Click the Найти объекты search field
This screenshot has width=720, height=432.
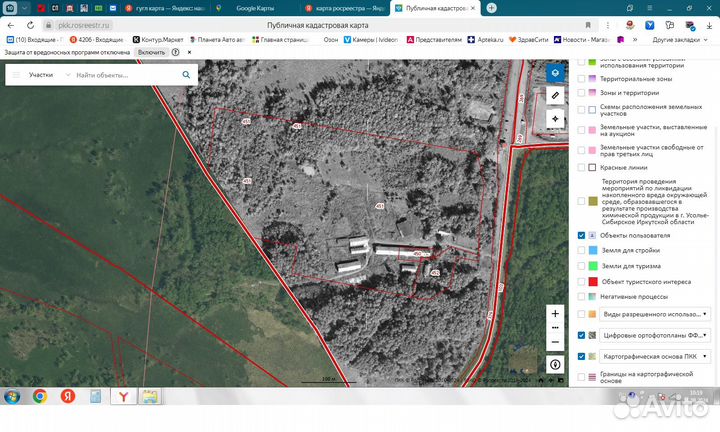(x=122, y=75)
